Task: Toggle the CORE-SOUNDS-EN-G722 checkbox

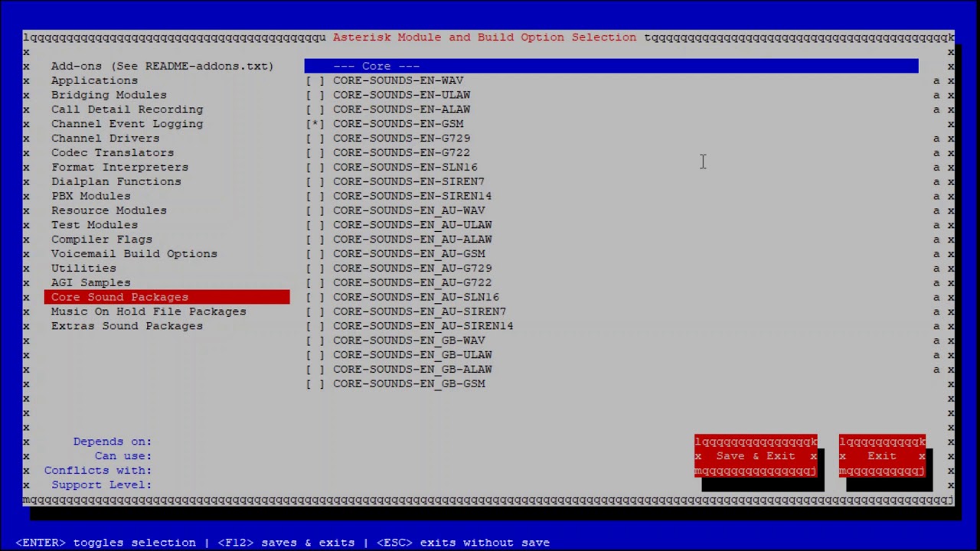Action: (x=315, y=153)
